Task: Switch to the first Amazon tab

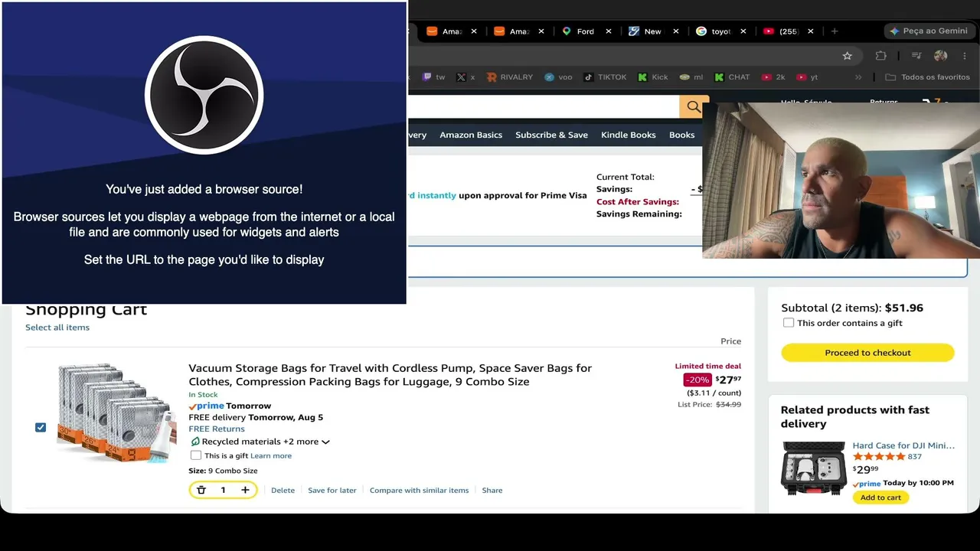Action: (x=450, y=31)
